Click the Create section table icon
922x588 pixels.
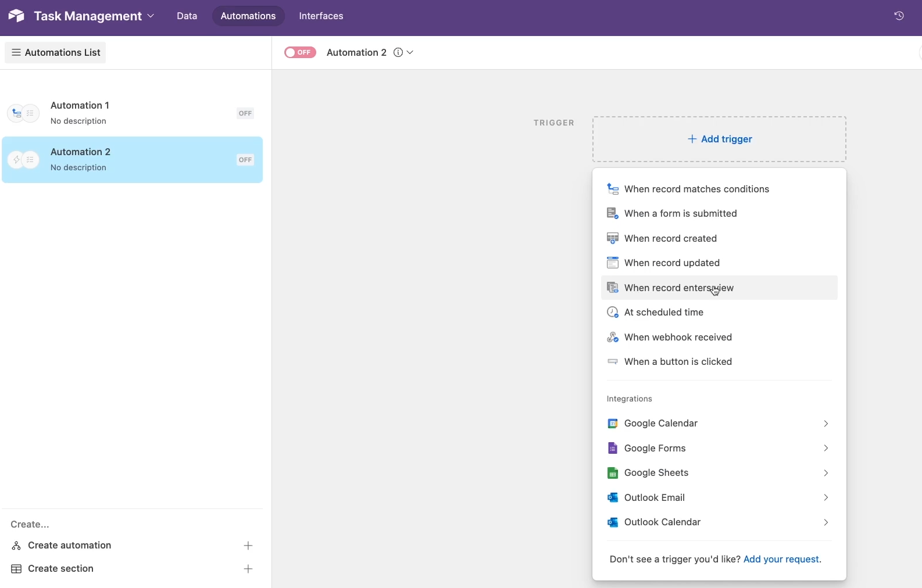click(x=16, y=569)
